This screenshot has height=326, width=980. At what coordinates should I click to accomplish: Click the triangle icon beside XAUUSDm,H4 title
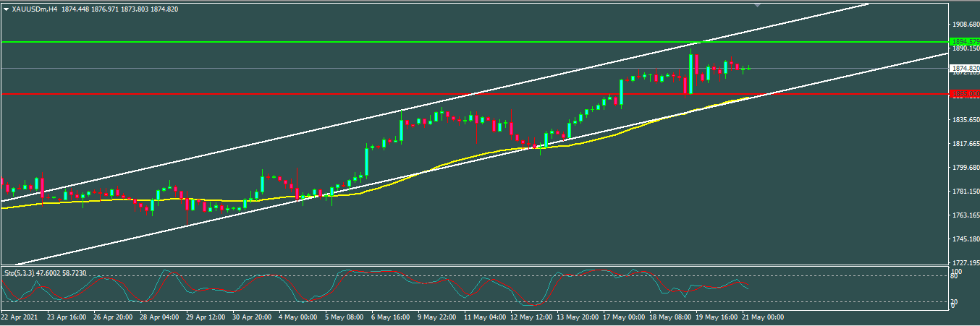[x=7, y=9]
